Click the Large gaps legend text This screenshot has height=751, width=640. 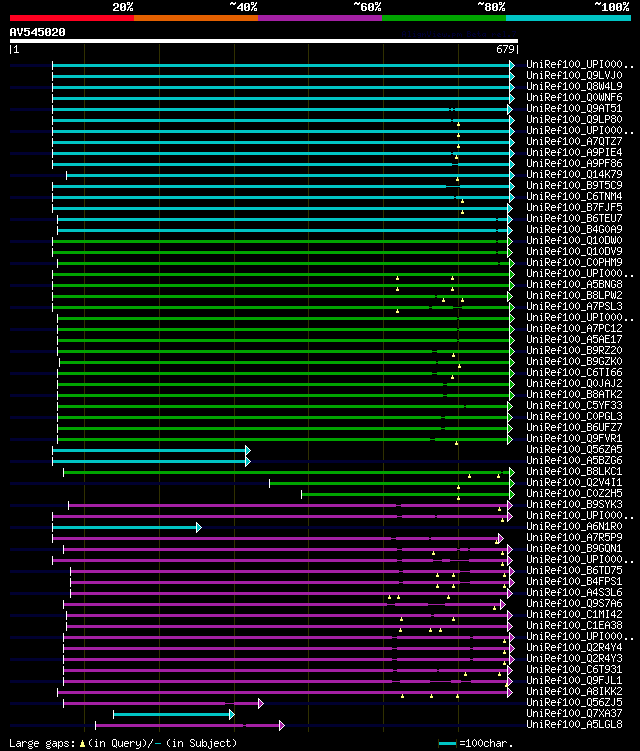[x=42, y=743]
